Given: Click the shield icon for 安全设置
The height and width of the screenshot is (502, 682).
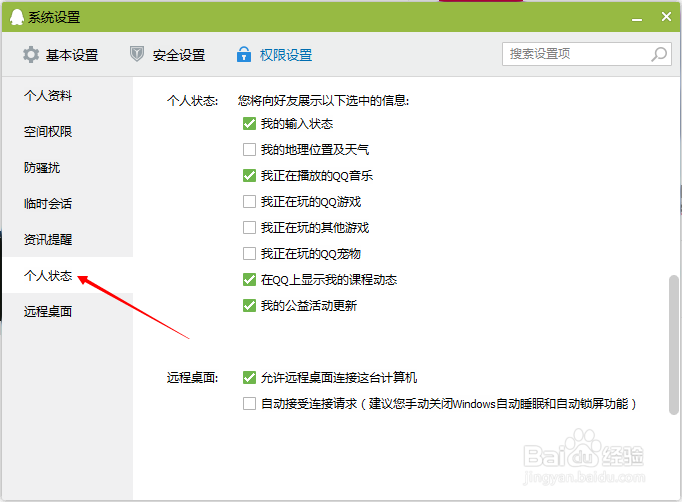Looking at the screenshot, I should click(x=137, y=54).
